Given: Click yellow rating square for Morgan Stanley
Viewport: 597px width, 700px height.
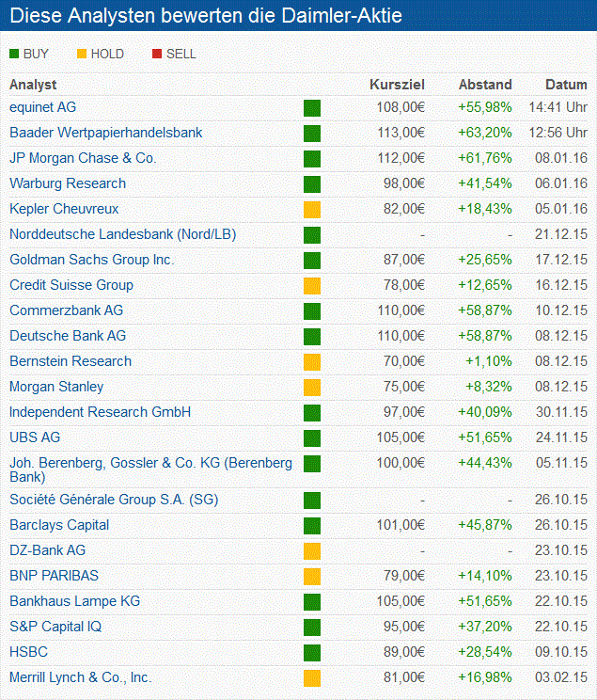Looking at the screenshot, I should point(312,387).
